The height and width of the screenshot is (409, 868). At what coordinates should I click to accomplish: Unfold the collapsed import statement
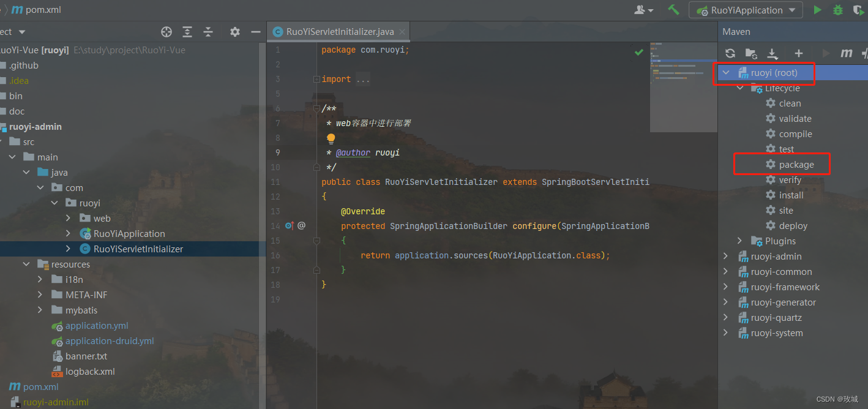pos(316,80)
